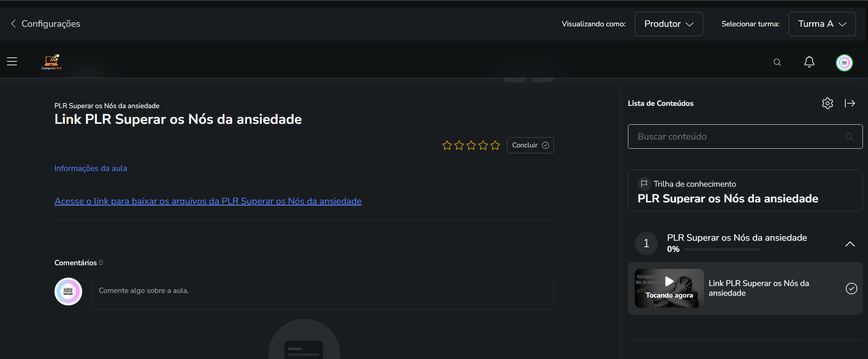Viewport: 868px width, 359px height.
Task: Open search with magnifier icon
Action: click(x=778, y=62)
